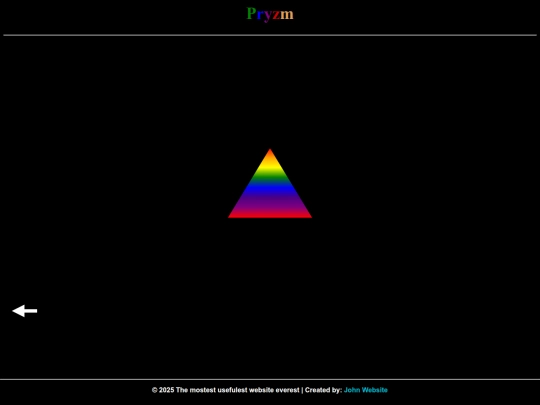Click the footer text '© 2025 The mostest usefulest website everest'
Viewport: 540px width, 405px height.
(226, 390)
